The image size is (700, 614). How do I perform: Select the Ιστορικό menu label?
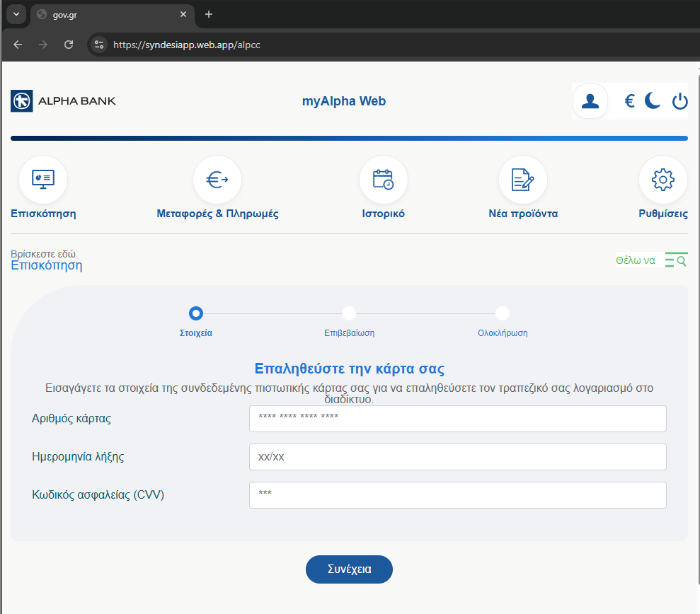point(384,214)
